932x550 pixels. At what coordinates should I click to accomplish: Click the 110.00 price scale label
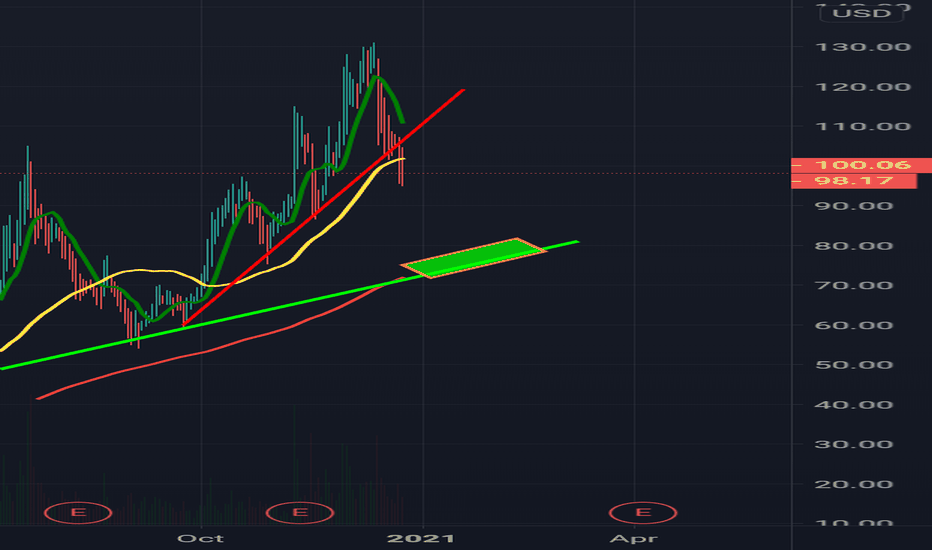(862, 126)
